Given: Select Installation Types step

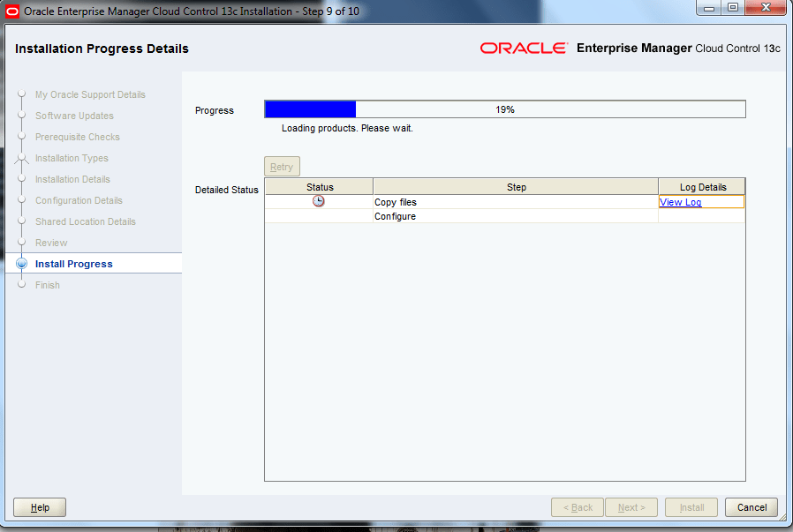Looking at the screenshot, I should click(72, 158).
